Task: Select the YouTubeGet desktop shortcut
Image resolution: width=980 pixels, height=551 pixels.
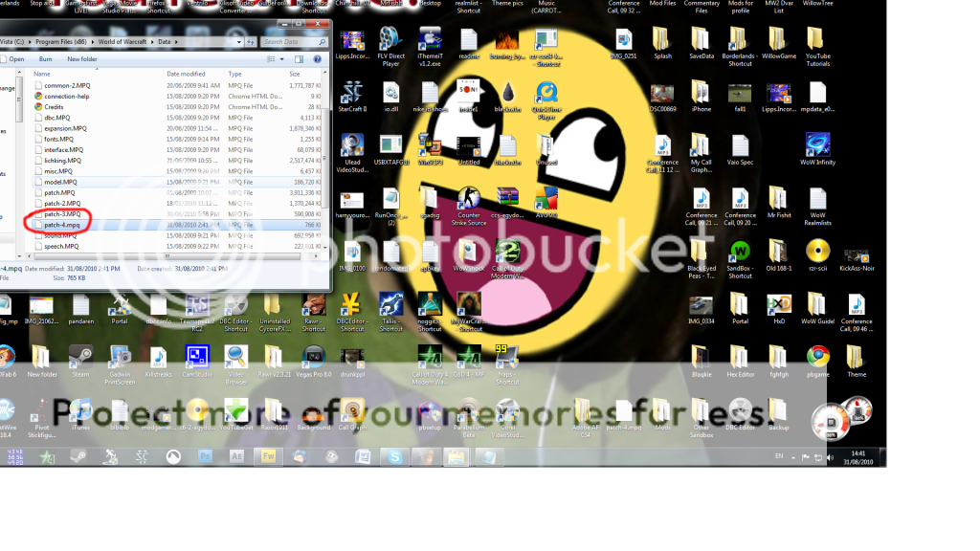Action: click(x=235, y=415)
